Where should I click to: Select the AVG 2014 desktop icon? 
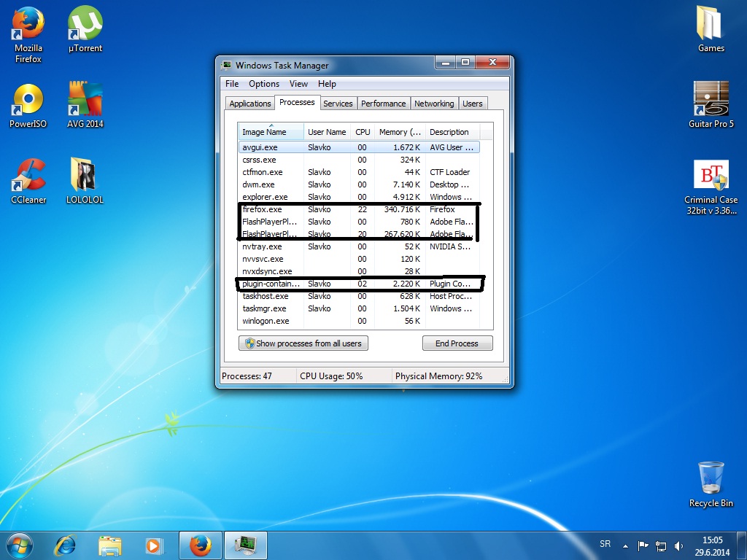[85, 101]
